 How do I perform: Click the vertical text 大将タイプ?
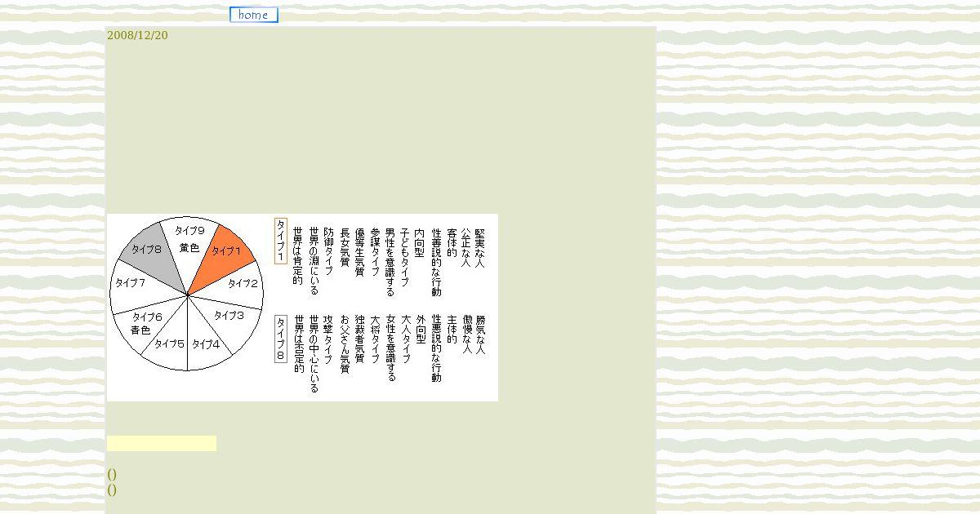pos(375,339)
